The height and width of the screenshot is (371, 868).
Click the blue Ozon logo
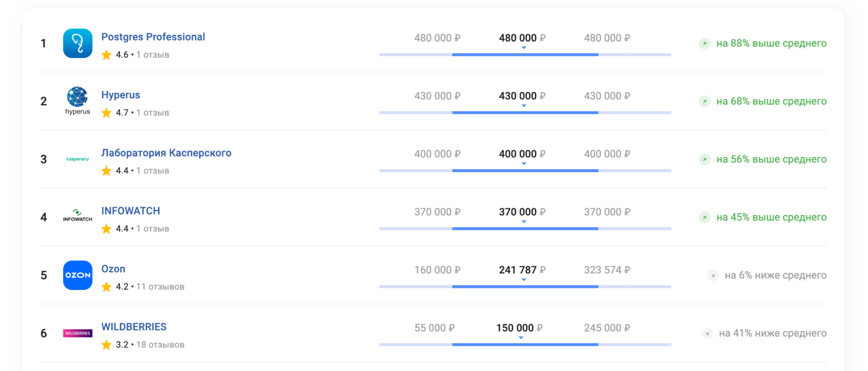(78, 275)
